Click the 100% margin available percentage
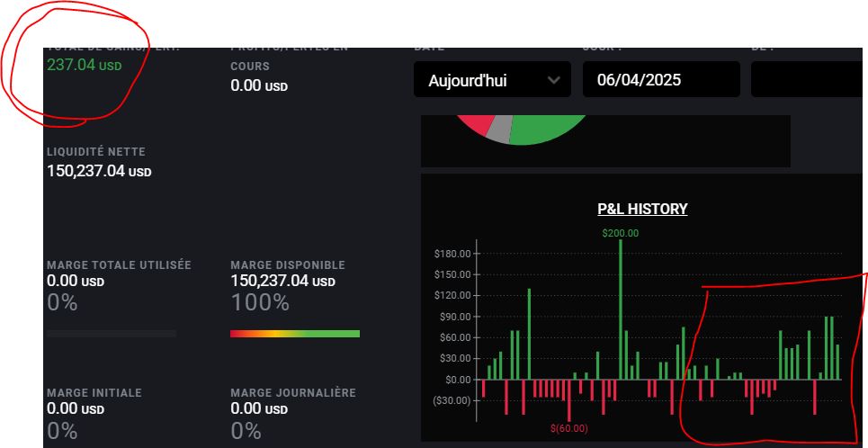 coord(260,303)
